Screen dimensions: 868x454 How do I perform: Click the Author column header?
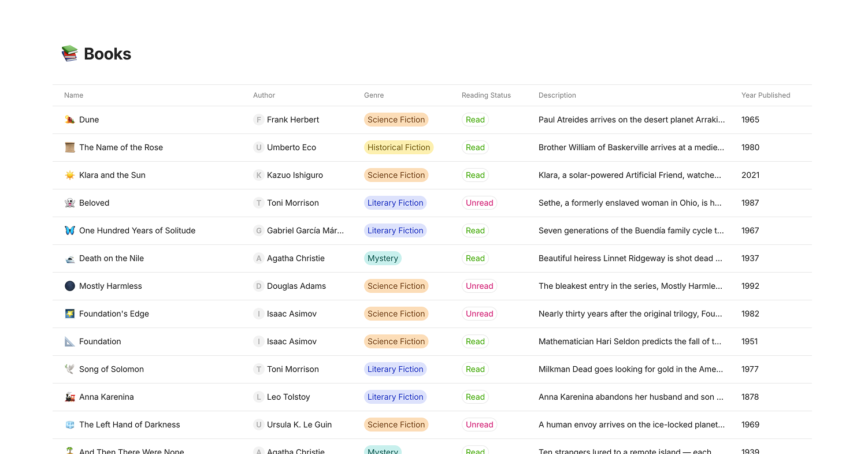[264, 95]
